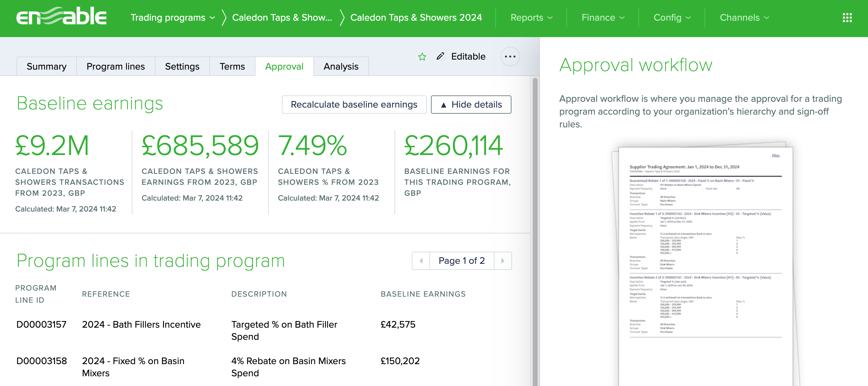Click the Baseline earnings heading
The width and height of the screenshot is (868, 386).
(x=90, y=103)
